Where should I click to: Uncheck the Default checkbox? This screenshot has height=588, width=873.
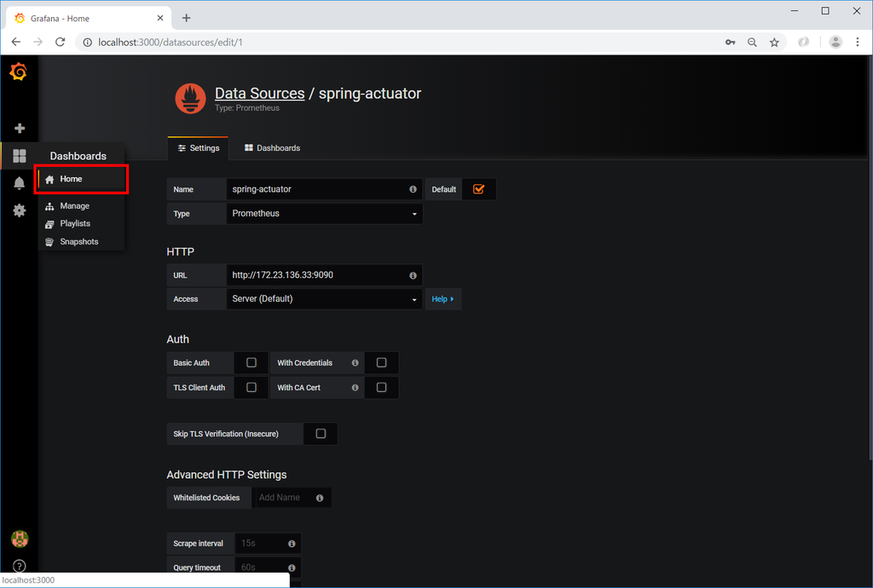pos(478,189)
